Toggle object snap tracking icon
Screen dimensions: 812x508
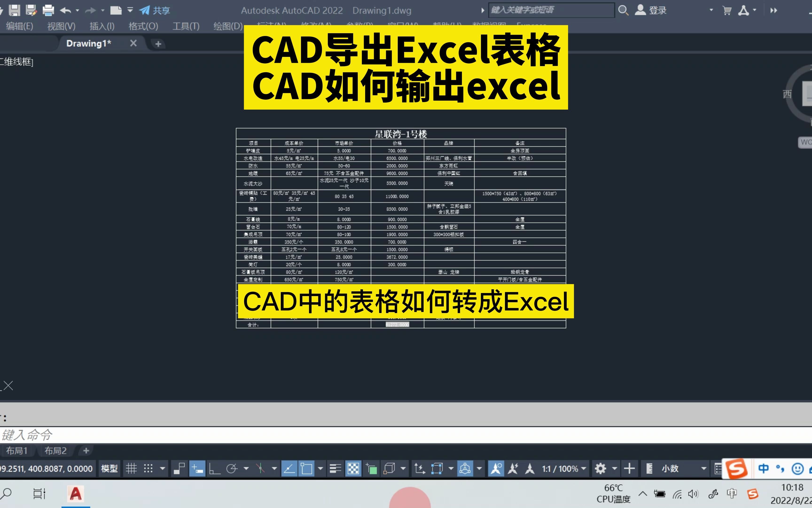tap(289, 468)
